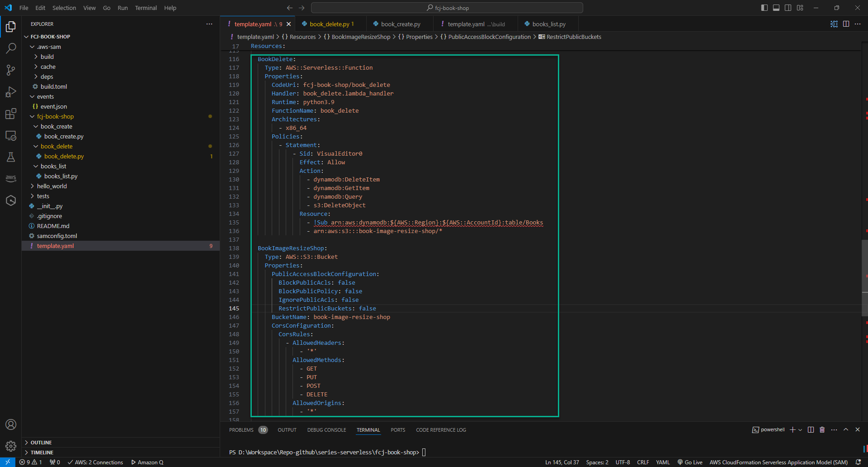Screen dimensions: 868x467
Task: Switch to the book_delete.py editor tab
Action: click(x=330, y=24)
